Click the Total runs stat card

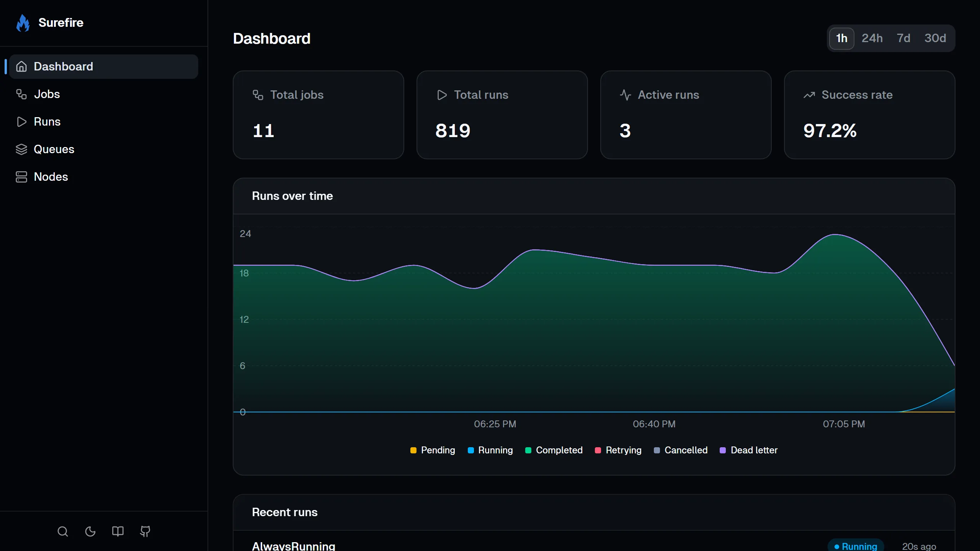click(x=502, y=115)
